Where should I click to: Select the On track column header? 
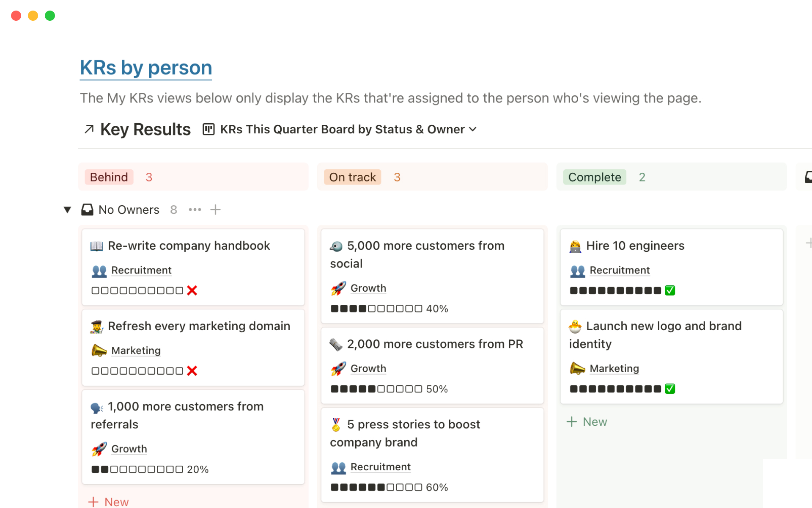point(352,177)
